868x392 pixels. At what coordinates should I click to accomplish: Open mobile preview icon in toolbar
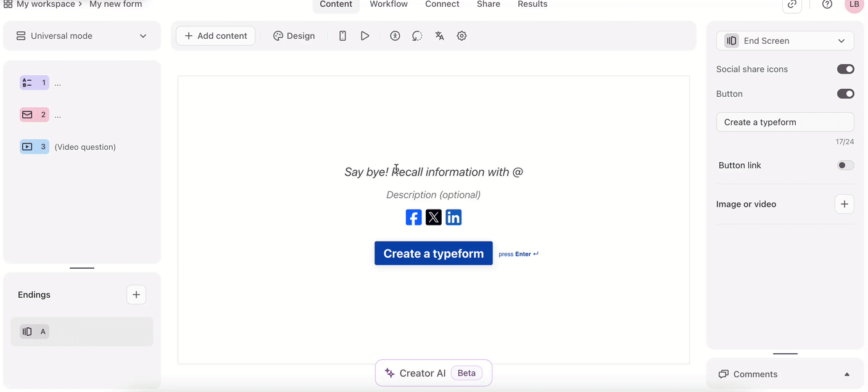342,36
